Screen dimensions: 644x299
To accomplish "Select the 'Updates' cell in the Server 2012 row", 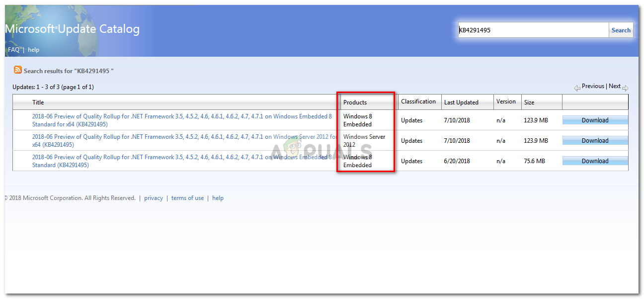I will 412,141.
